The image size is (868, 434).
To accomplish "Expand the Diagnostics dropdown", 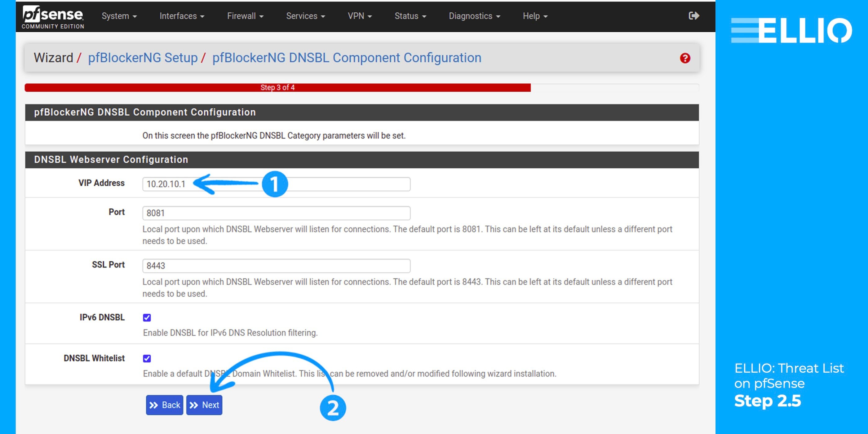I will coord(474,15).
